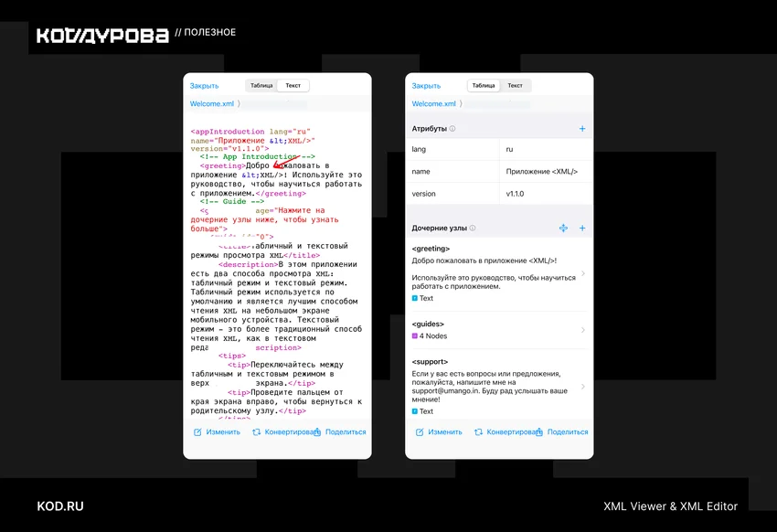Screen dimensions: 777x532
Task: Tap Изменить label in right screen
Action: (445, 432)
